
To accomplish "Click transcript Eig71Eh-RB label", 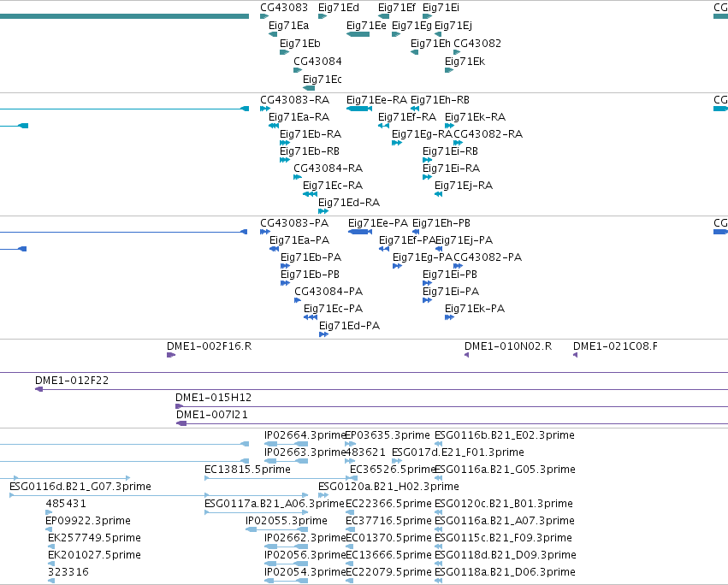I will tap(440, 100).
